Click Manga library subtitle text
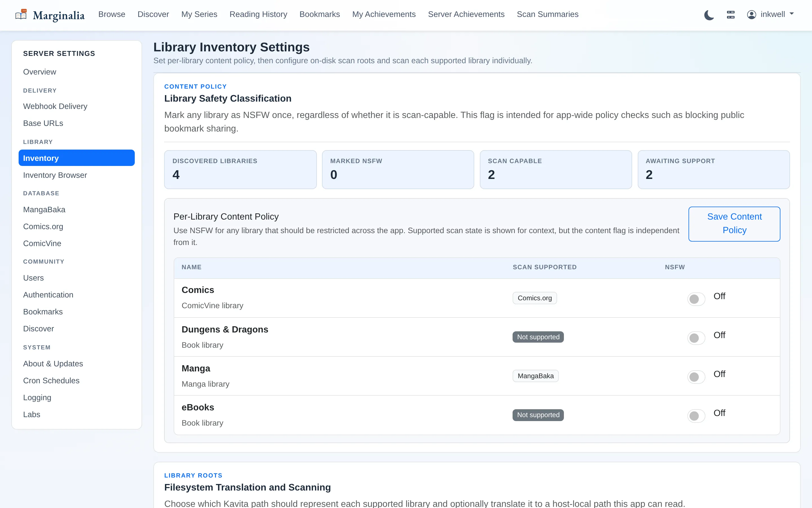This screenshot has width=812, height=508. (205, 384)
